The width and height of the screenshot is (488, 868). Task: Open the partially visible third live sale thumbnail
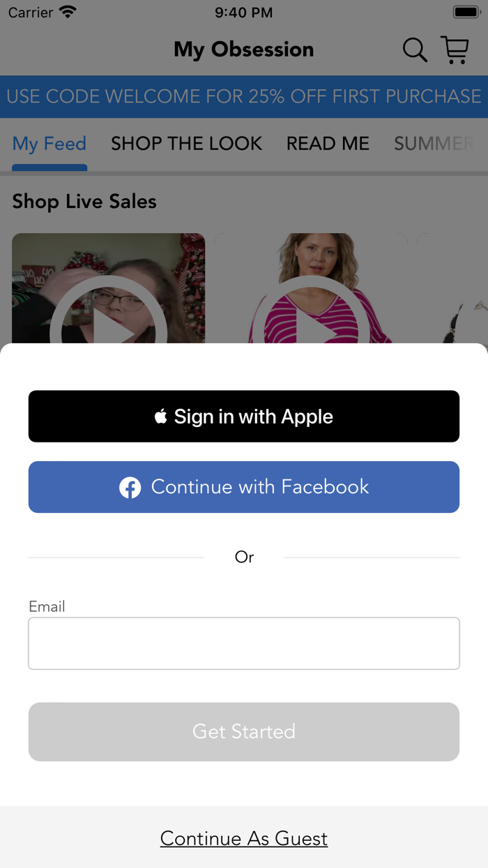tap(453, 288)
